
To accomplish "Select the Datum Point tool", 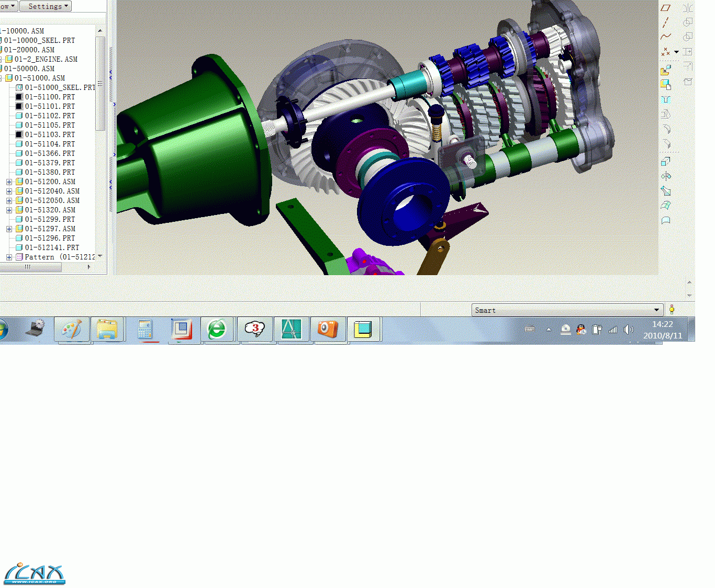I will click(666, 52).
